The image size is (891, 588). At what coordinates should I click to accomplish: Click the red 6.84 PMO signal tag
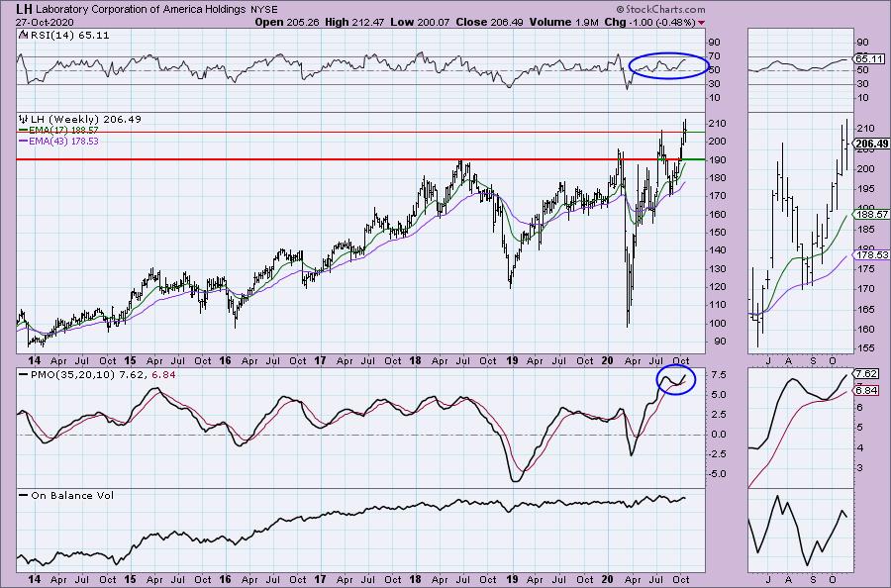tap(866, 390)
